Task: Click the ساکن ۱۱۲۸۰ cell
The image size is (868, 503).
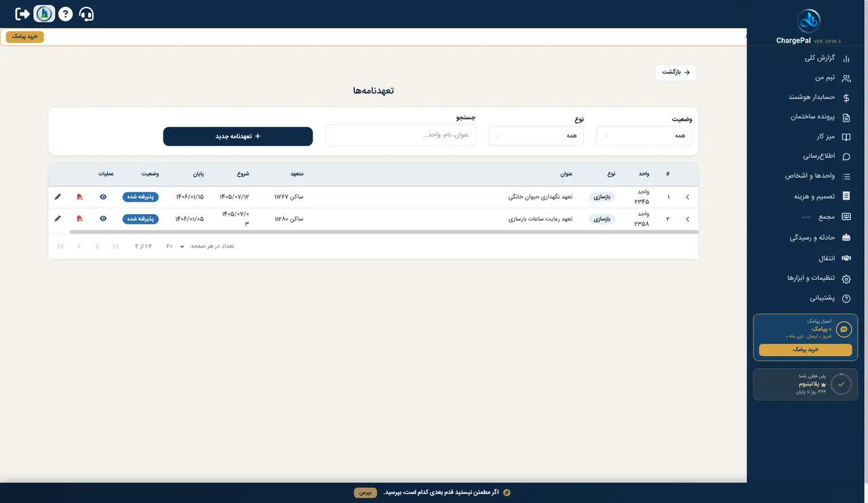Action: coord(289,219)
